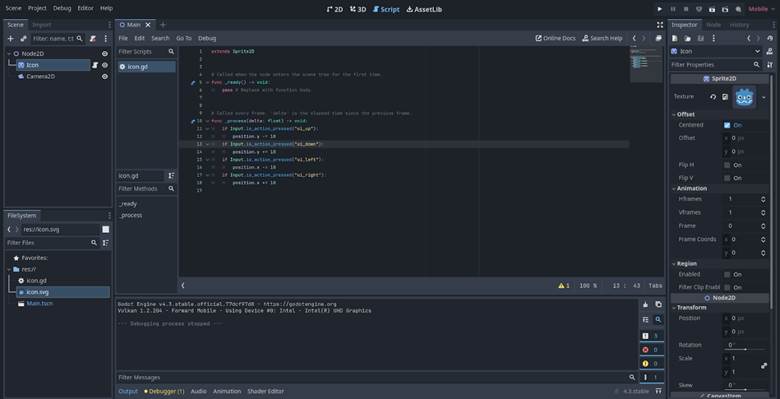Toggle the Centered checkbox
780x399 pixels.
[727, 125]
